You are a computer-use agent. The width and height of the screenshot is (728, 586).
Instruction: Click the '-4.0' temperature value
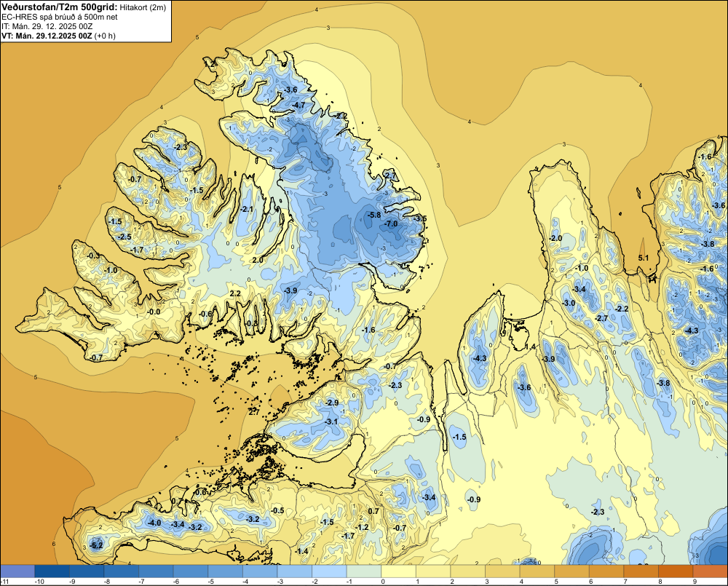tap(154, 523)
